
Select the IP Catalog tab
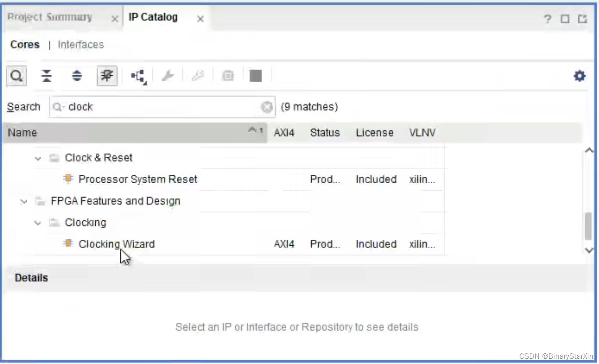[153, 17]
